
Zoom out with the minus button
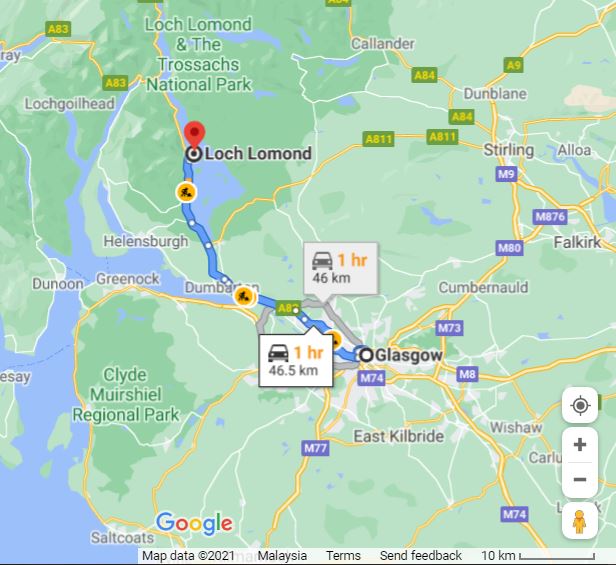(x=580, y=480)
